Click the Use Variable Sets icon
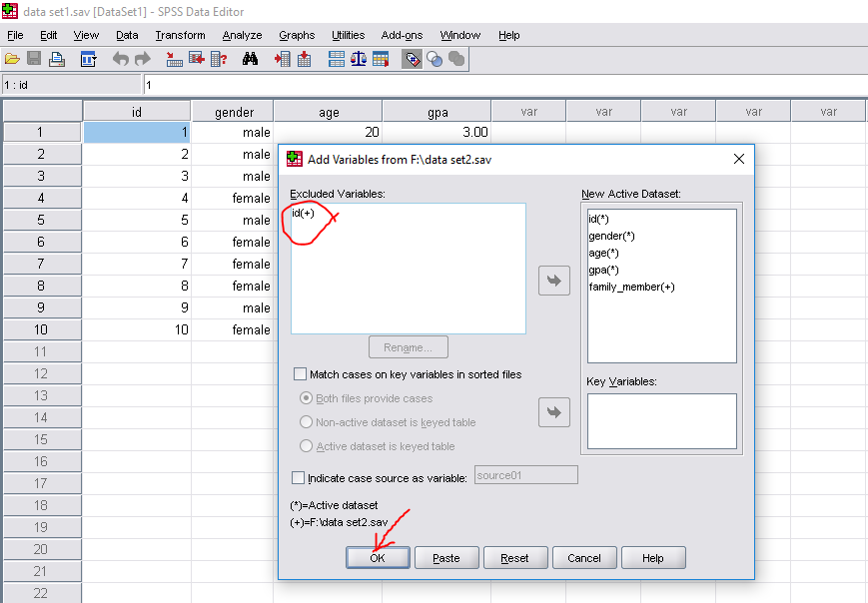This screenshot has width=868, height=603. [x=434, y=59]
